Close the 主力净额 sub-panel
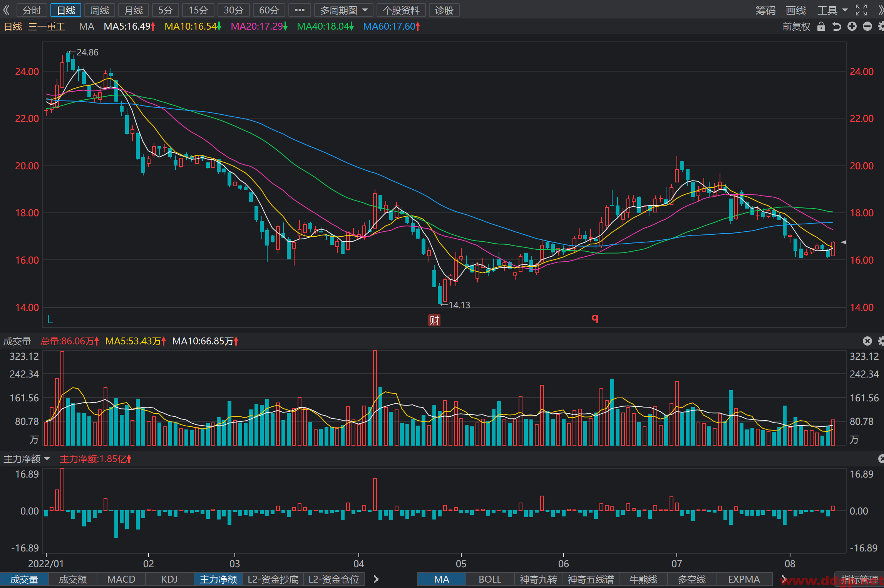Viewport: 884px width, 588px height. pyautogui.click(x=881, y=459)
